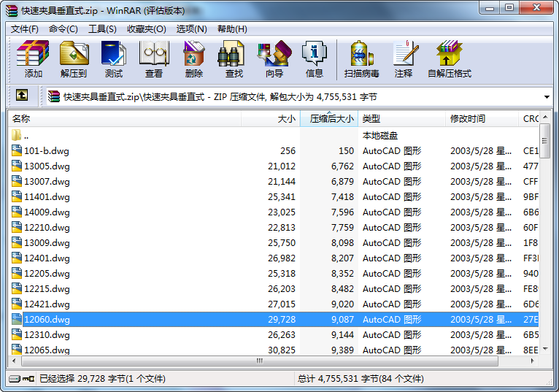This screenshot has height=392, width=559.
Task: Click the 删除 (Delete) toolbar icon
Action: [194, 53]
